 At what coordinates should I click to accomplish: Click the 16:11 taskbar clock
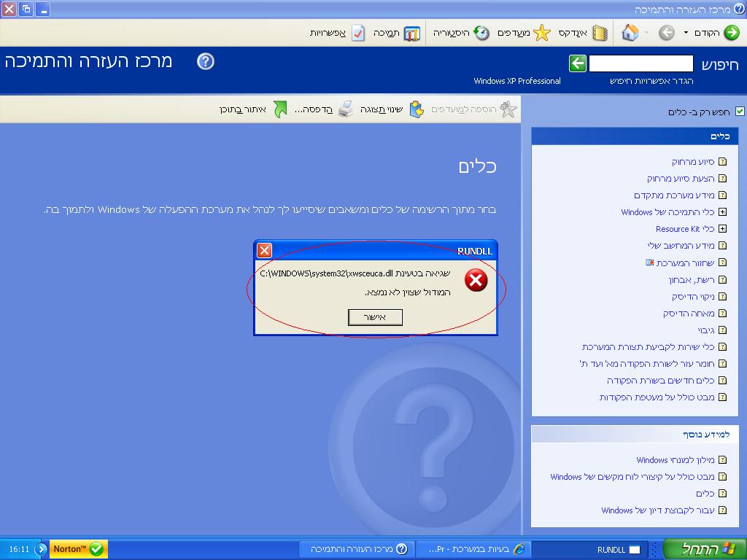click(x=19, y=550)
